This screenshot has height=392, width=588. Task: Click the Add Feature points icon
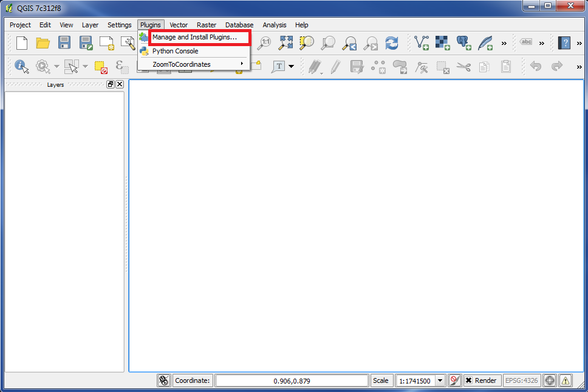point(378,67)
